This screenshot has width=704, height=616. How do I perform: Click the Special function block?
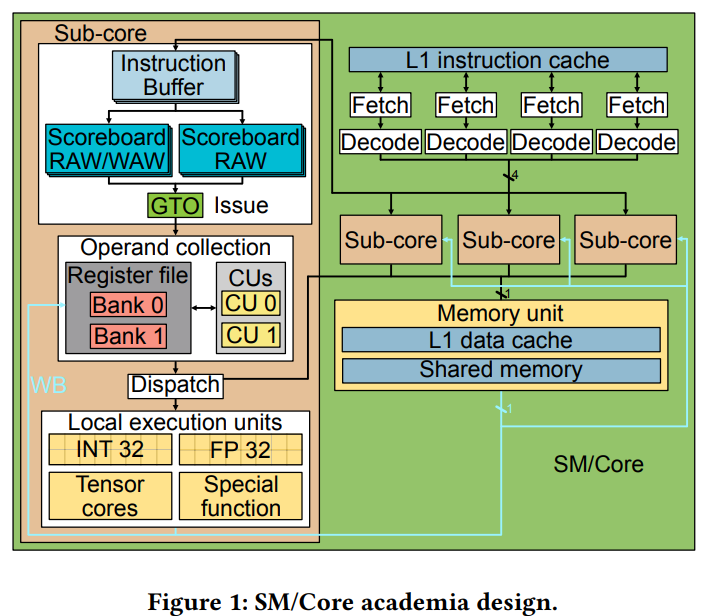pyautogui.click(x=241, y=496)
